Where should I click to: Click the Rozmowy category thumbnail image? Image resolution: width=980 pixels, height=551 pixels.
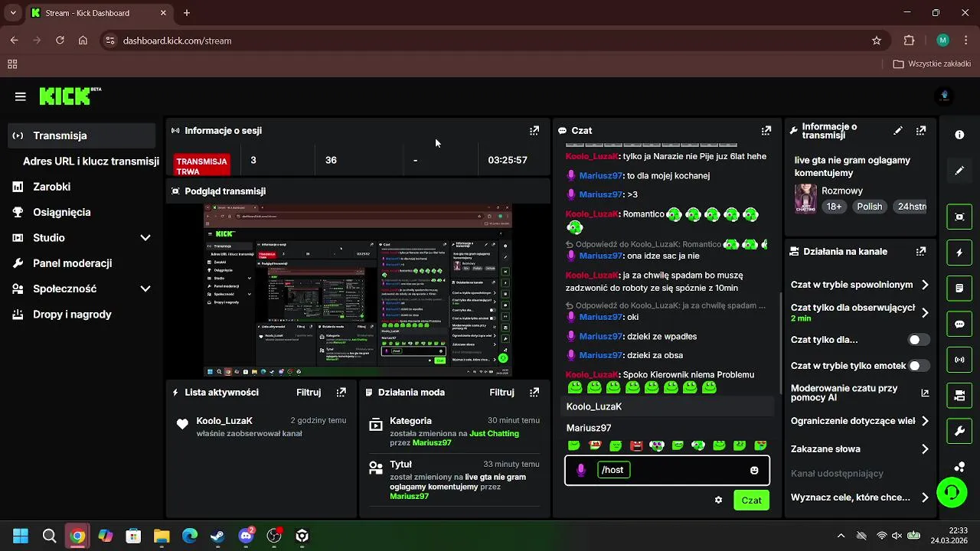tap(805, 199)
